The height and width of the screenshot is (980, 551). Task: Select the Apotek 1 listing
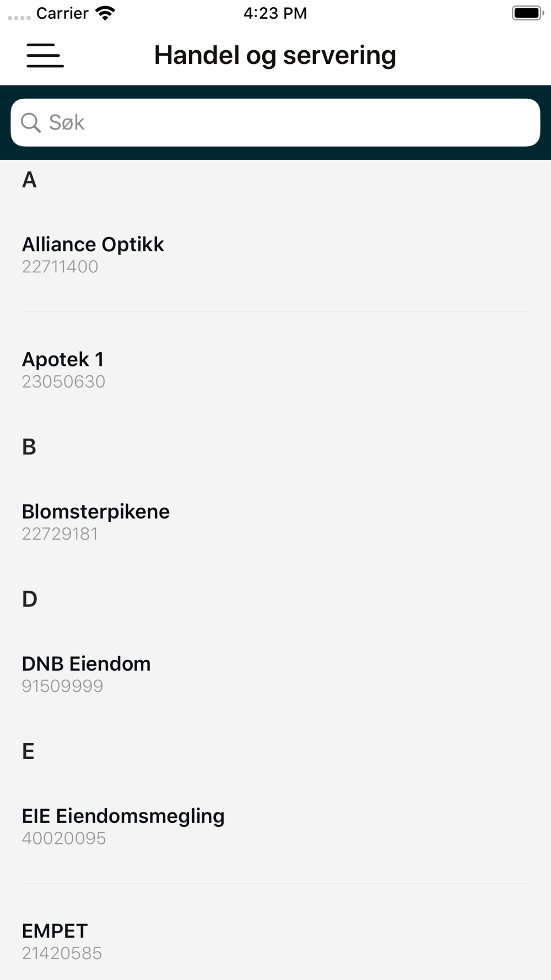(x=63, y=359)
